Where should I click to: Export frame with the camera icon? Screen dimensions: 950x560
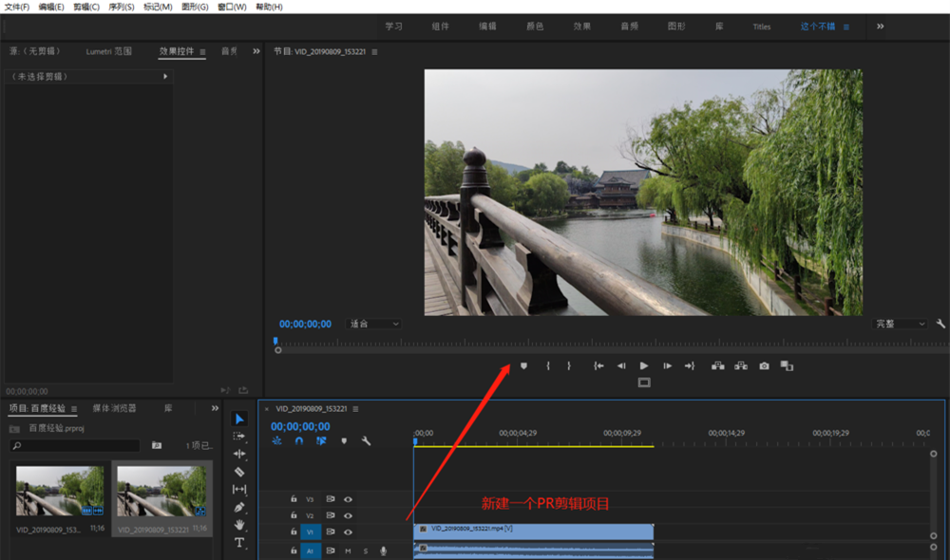tap(764, 365)
